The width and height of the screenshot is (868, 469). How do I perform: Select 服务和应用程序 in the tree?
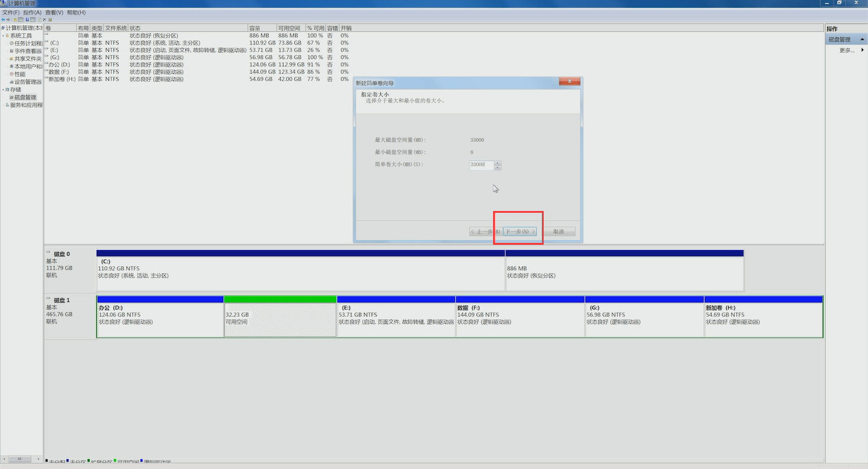point(24,105)
